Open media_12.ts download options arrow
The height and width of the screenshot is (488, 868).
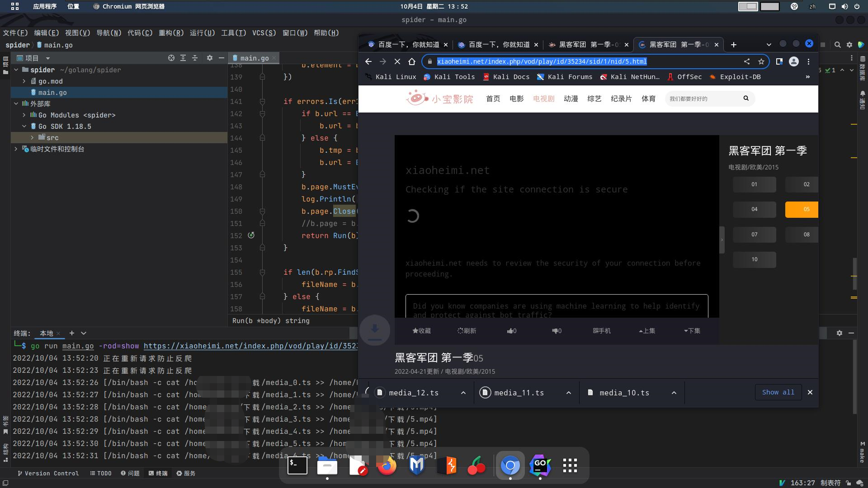click(463, 393)
